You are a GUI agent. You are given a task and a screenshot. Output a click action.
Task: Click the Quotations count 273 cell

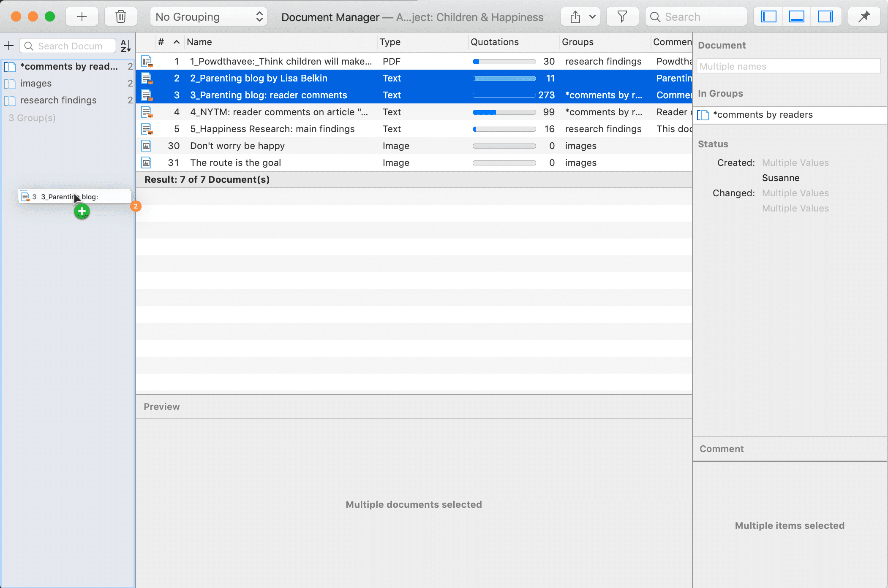(x=546, y=95)
